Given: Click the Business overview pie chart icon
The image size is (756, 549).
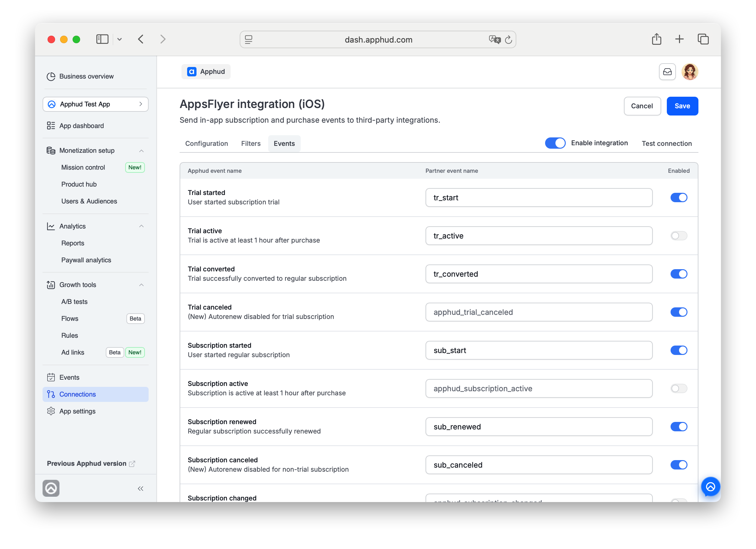Looking at the screenshot, I should point(51,76).
